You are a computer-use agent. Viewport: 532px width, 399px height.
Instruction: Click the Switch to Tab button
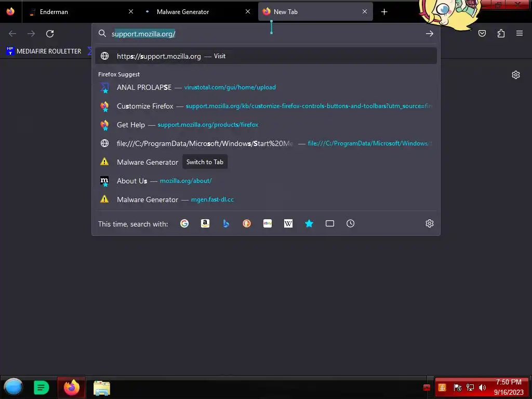pos(205,162)
